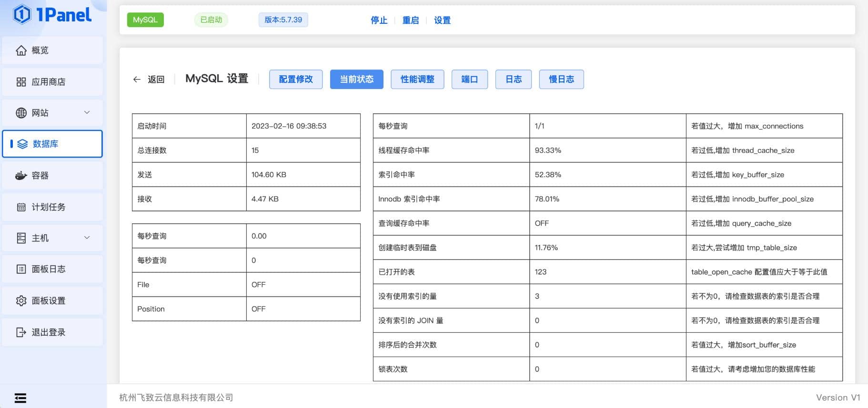Click the File row value OFF

[x=259, y=285]
